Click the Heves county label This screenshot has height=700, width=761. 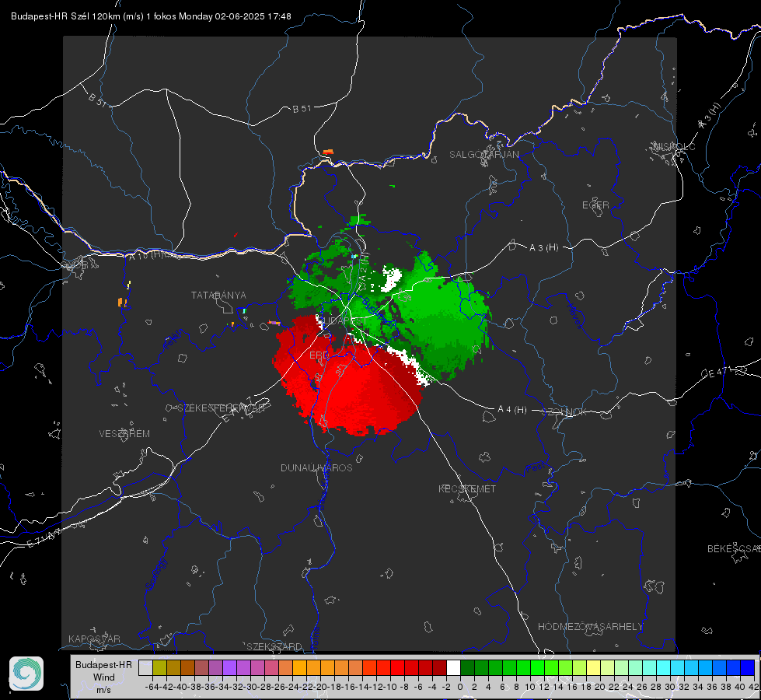point(575,316)
